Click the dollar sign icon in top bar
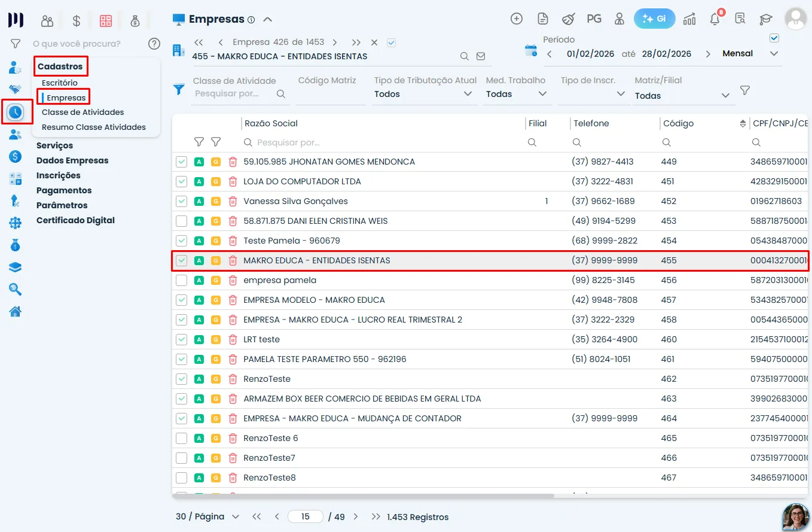This screenshot has height=532, width=812. (x=76, y=21)
